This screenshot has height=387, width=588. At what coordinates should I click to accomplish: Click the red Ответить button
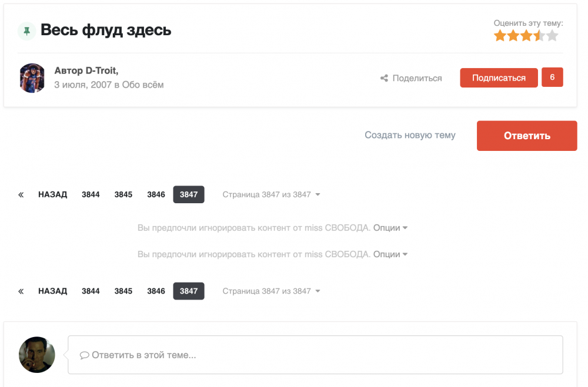point(527,136)
